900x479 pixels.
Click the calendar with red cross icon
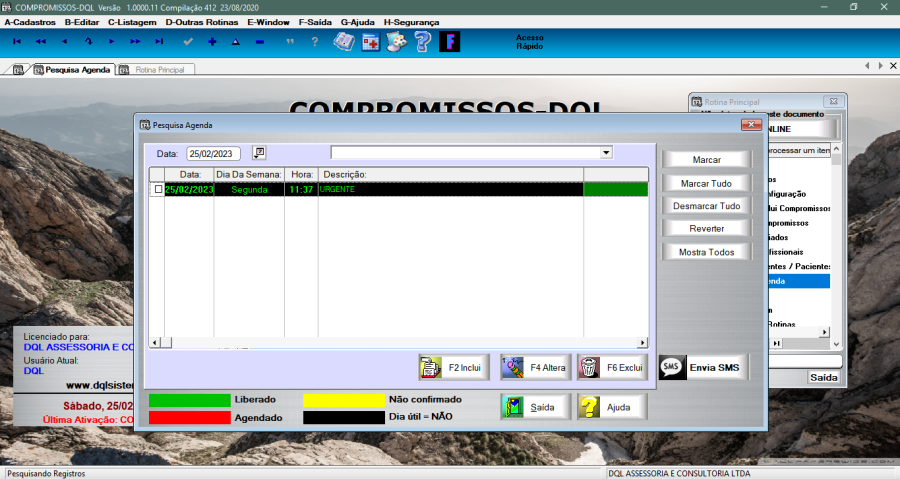(x=370, y=42)
